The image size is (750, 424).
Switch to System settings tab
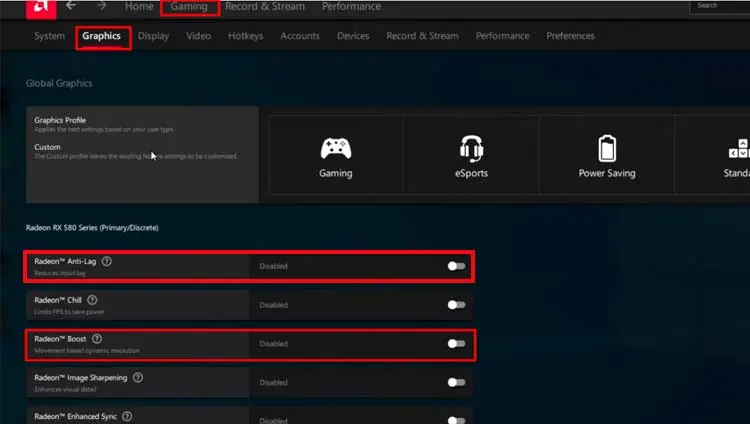coord(50,36)
